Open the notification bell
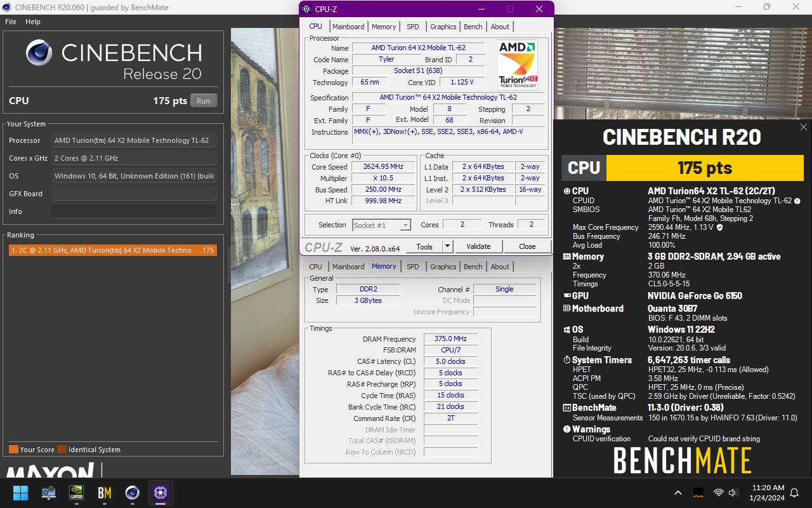The width and height of the screenshot is (812, 508). click(794, 493)
